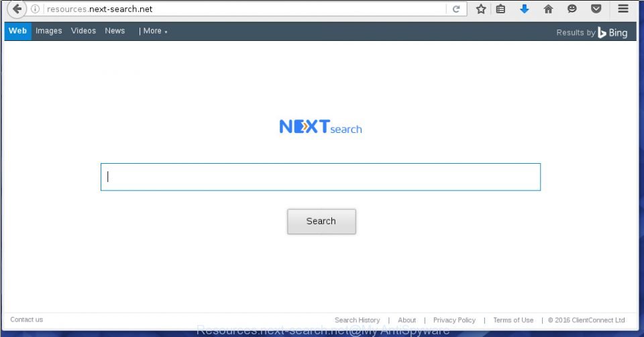Screen dimensions: 644x337
Task: Open the Firefox hamburger menu
Action: click(x=623, y=9)
